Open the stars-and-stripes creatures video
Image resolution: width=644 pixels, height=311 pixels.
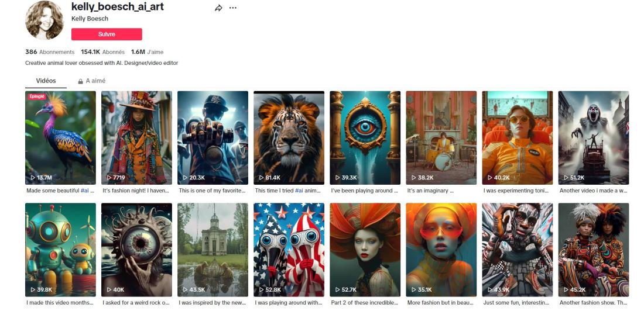coord(289,250)
